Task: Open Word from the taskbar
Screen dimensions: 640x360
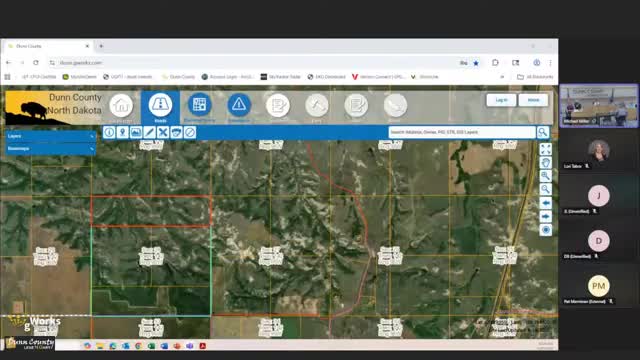Action: (164, 346)
